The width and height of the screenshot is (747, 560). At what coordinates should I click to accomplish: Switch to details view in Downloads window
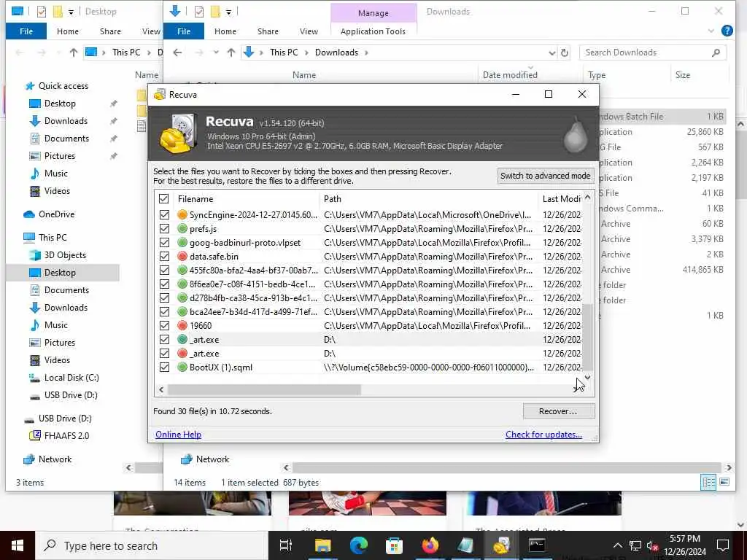[x=708, y=483]
